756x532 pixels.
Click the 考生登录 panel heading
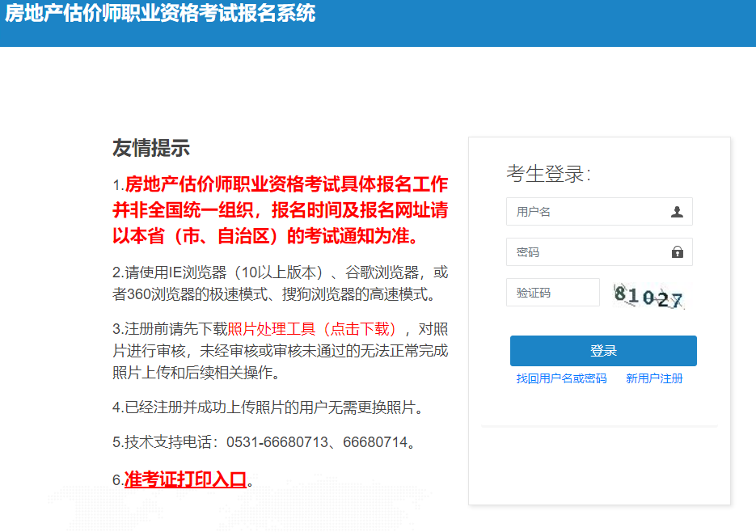click(x=547, y=173)
